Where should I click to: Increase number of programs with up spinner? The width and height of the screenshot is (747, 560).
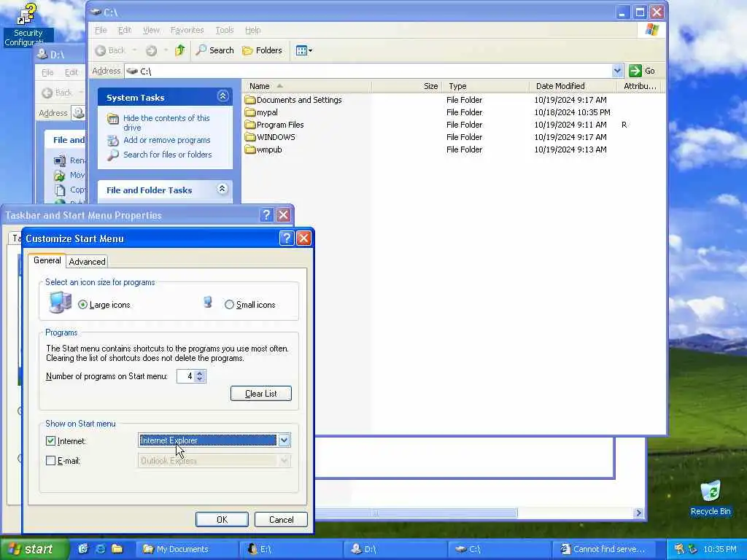(200, 373)
